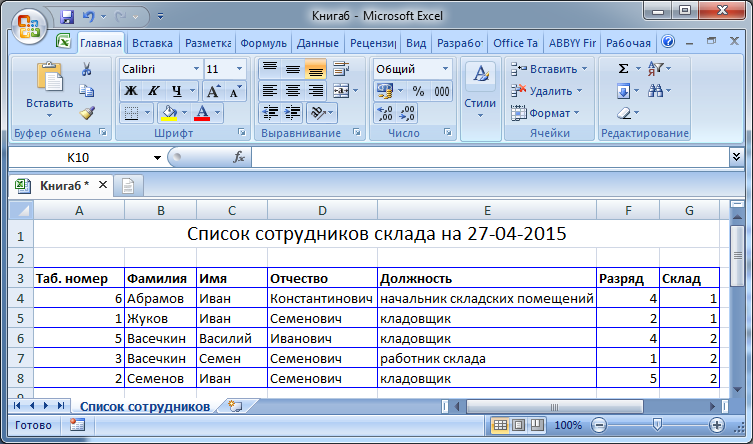
Task: Click the large Вставить clipboard icon
Action: (x=49, y=77)
